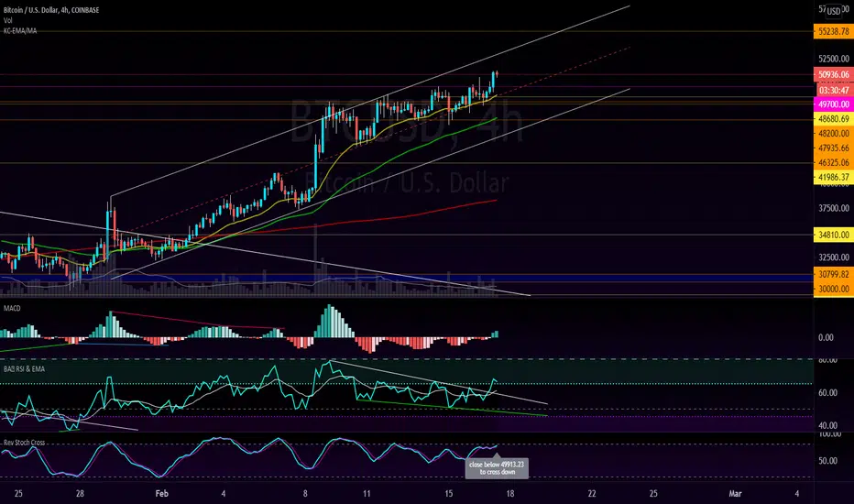Click the Feb date on time axis

click(x=162, y=494)
